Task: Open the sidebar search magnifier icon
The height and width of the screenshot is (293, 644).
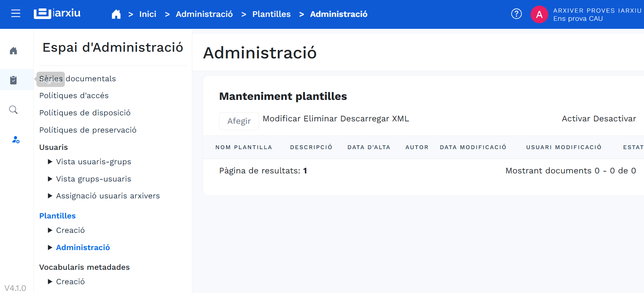Action: coord(13,110)
